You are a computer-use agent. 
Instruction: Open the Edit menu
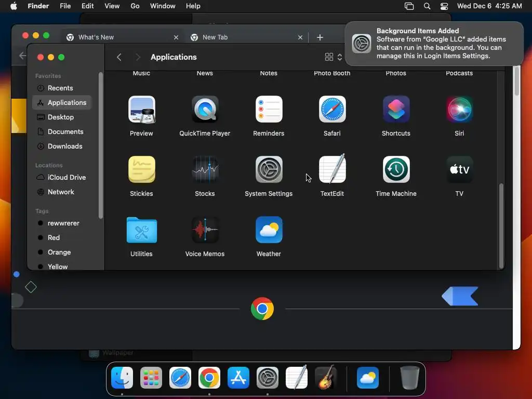click(x=87, y=6)
